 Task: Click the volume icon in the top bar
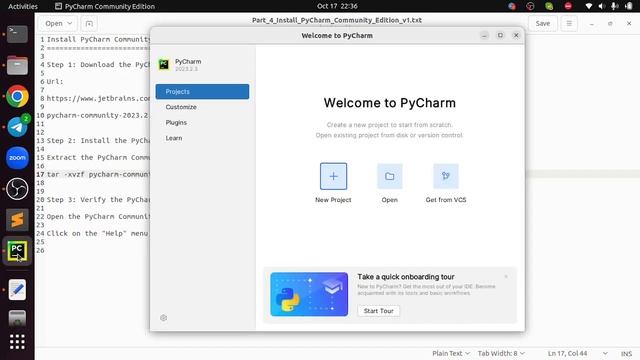pyautogui.click(x=602, y=6)
